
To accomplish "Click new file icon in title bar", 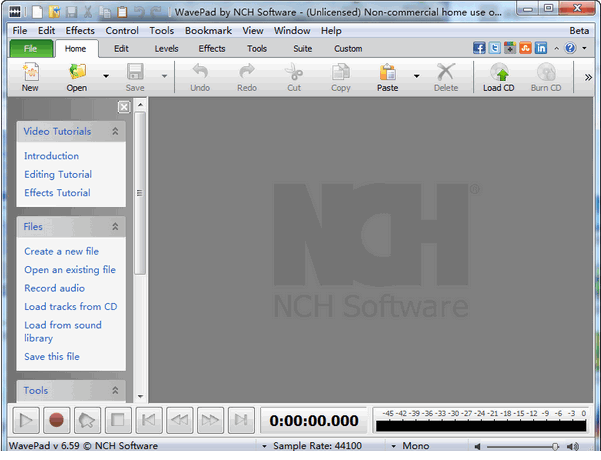I will tap(37, 12).
